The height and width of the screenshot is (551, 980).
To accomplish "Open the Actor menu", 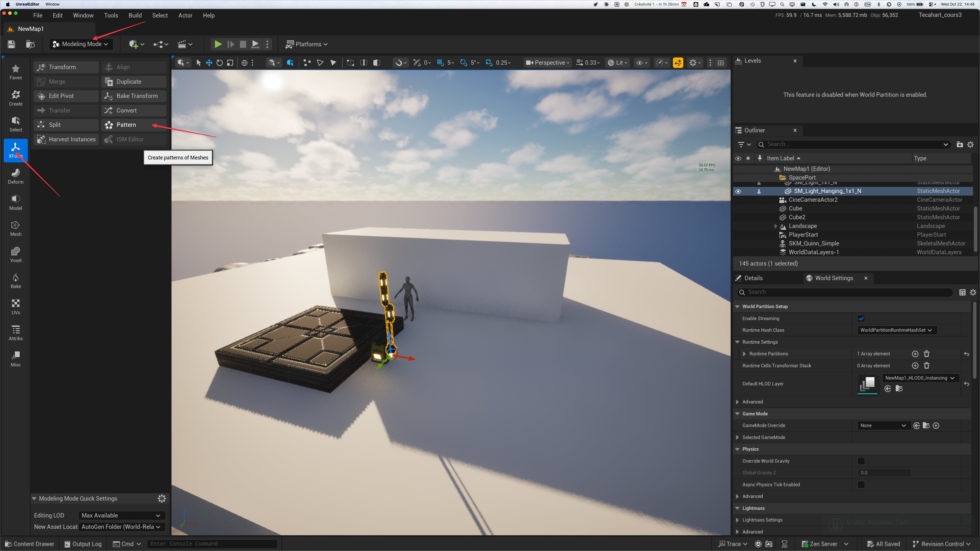I will 185,16.
